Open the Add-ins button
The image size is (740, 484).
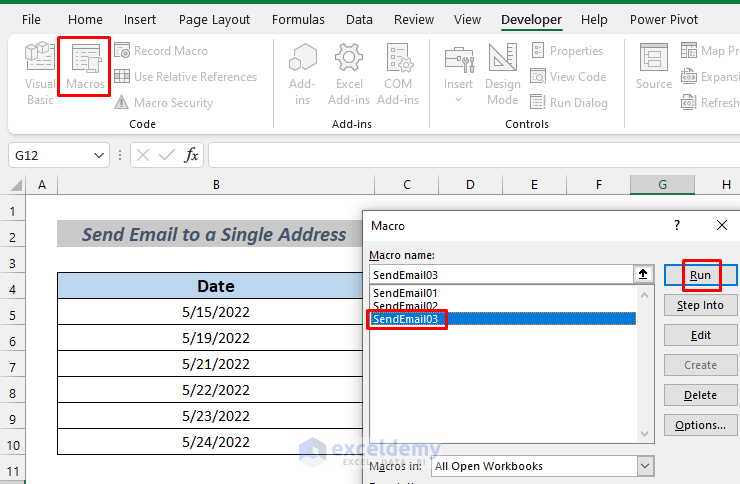(302, 74)
